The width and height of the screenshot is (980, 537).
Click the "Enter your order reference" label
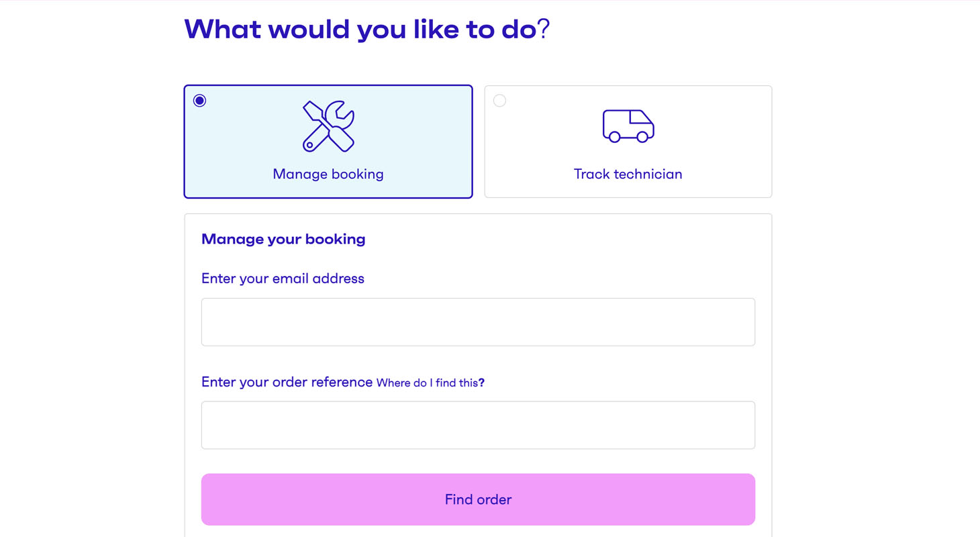(287, 382)
